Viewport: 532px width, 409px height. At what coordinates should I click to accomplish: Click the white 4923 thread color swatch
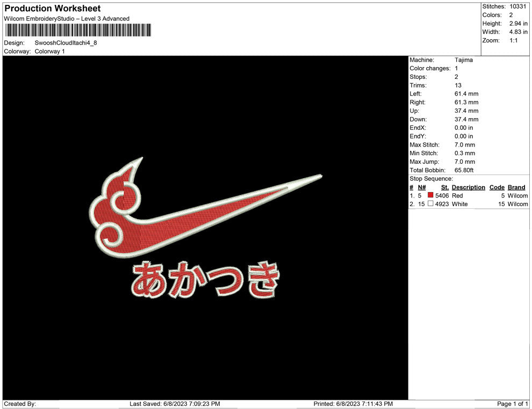click(x=430, y=204)
